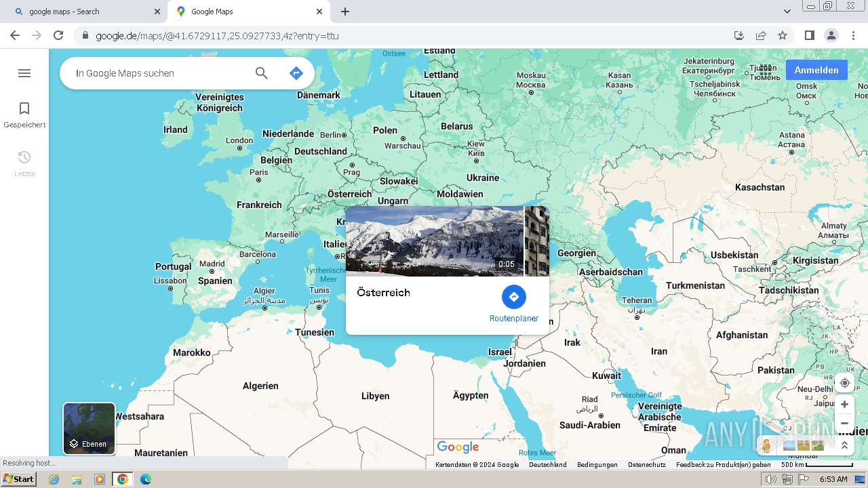868x488 pixels.
Task: Go forward in the browser history
Action: (x=37, y=35)
